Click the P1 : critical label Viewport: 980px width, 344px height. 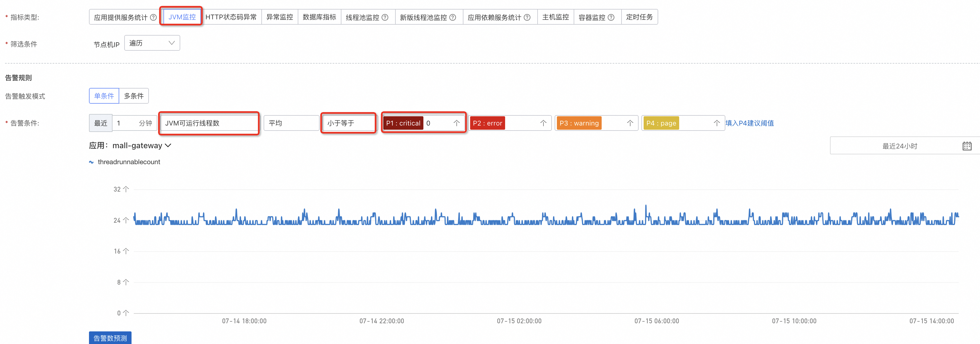point(403,123)
